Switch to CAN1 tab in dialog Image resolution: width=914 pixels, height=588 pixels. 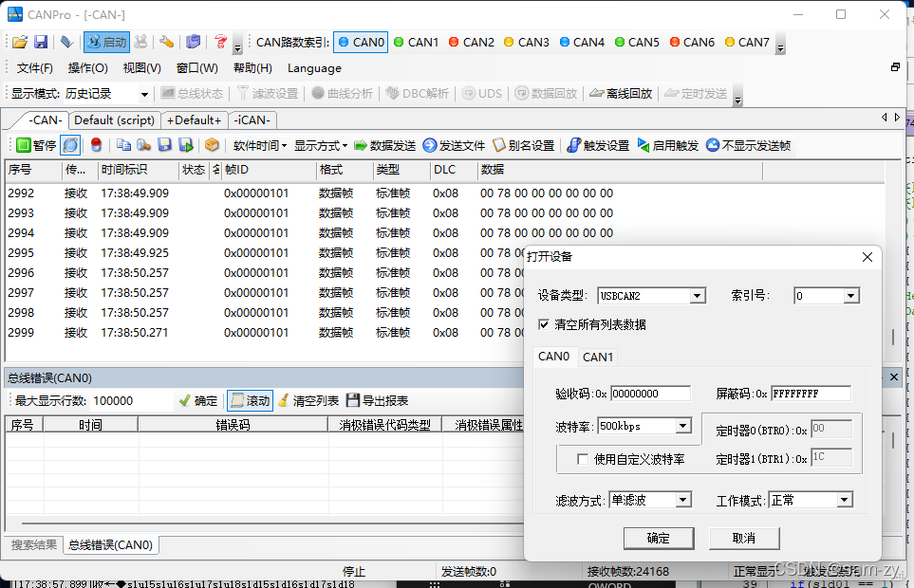pyautogui.click(x=598, y=357)
